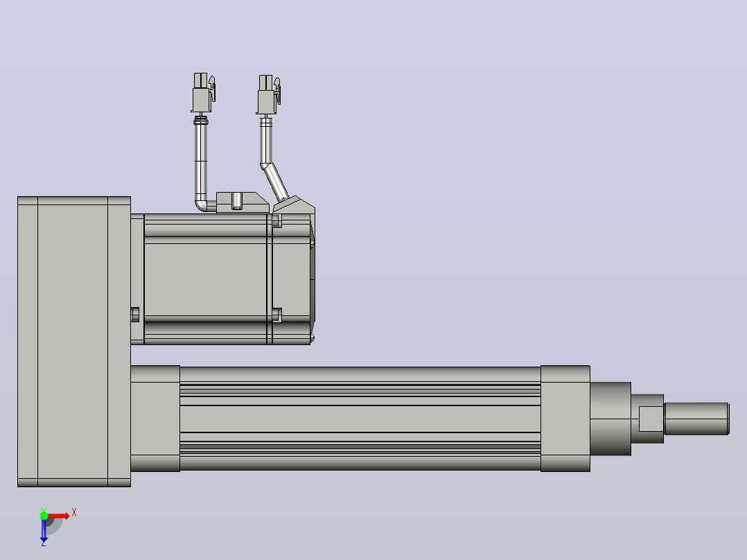Select the rectangular connector box atop the motor
Viewport: 747px width, 560px height.
point(243,202)
